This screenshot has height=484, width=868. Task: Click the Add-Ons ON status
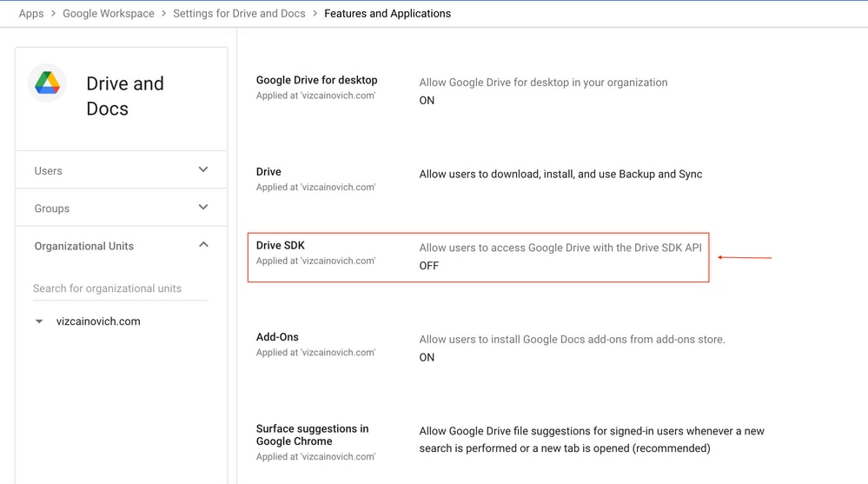click(427, 357)
